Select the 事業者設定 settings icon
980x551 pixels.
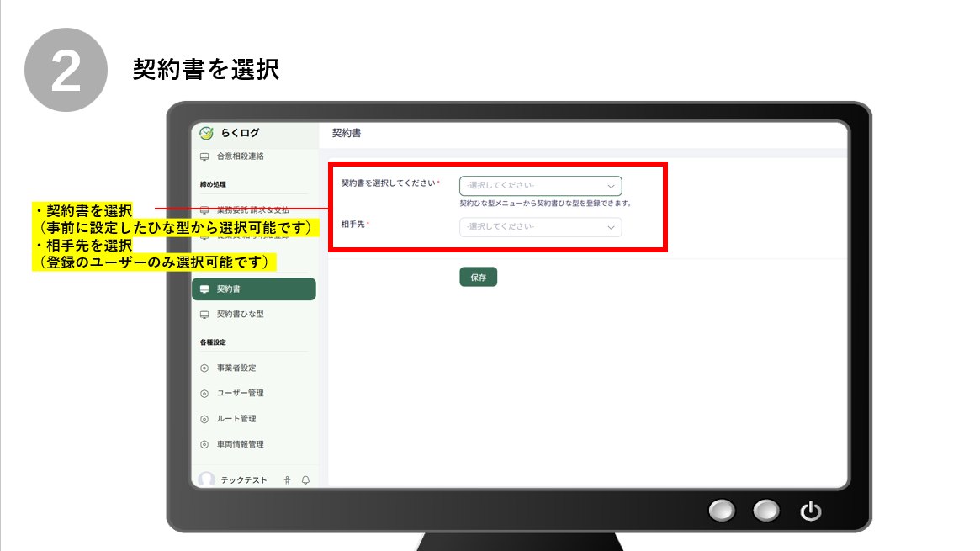pyautogui.click(x=204, y=368)
